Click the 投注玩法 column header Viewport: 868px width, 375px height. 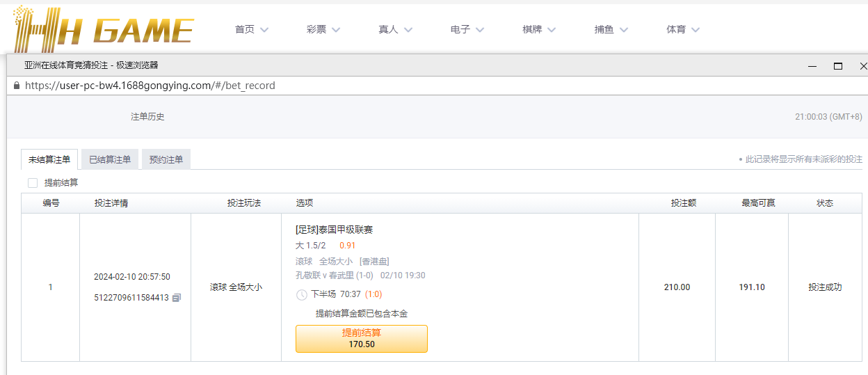[244, 203]
